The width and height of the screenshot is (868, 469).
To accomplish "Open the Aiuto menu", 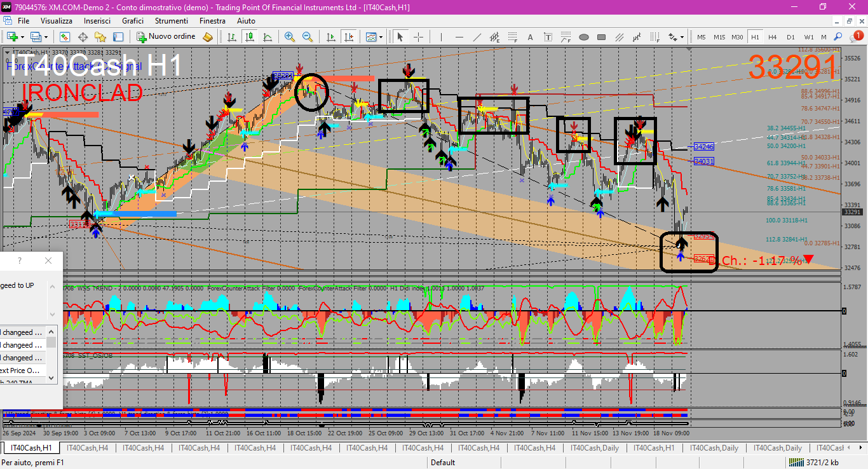I will pyautogui.click(x=246, y=21).
